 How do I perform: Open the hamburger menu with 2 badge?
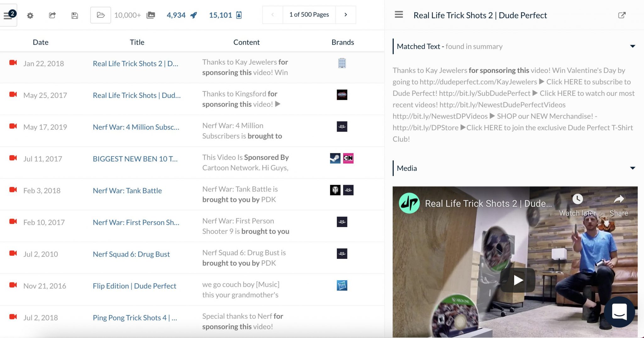click(x=8, y=15)
